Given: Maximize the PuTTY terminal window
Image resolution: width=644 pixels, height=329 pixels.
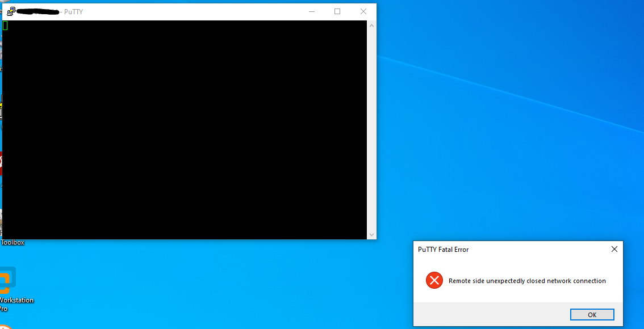Looking at the screenshot, I should pos(337,11).
